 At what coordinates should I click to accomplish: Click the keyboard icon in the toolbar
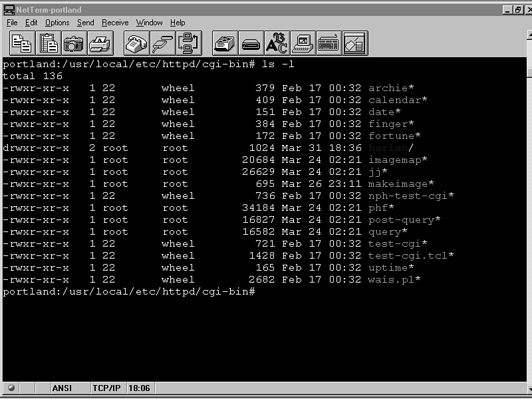pos(329,43)
